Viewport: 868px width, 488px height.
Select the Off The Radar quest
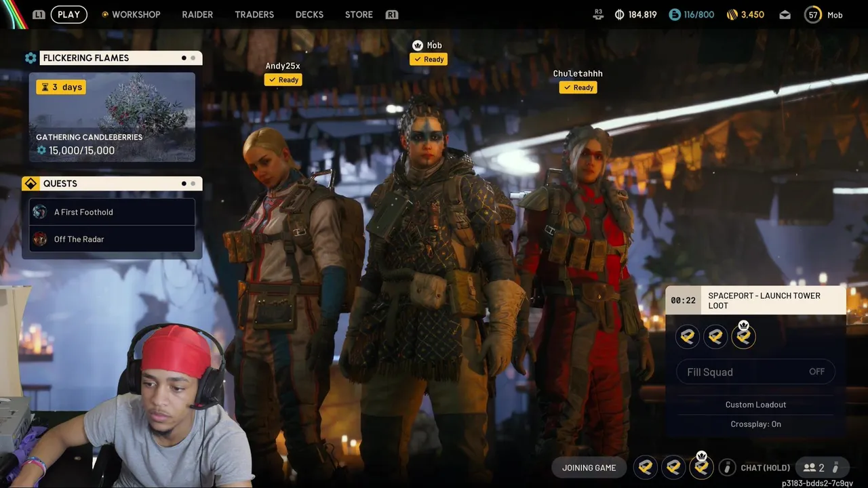click(112, 239)
